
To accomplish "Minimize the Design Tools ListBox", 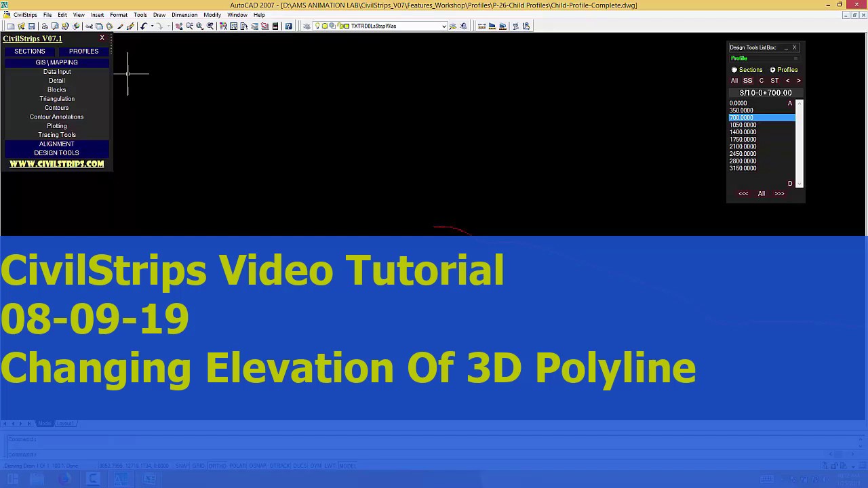I will [786, 47].
